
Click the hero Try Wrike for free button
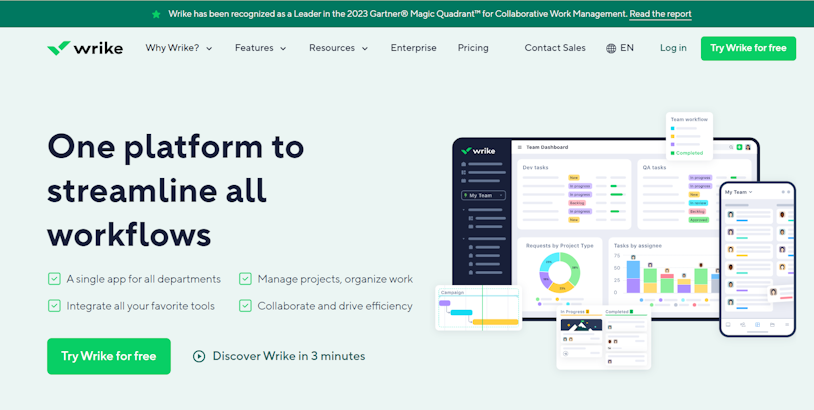[108, 356]
